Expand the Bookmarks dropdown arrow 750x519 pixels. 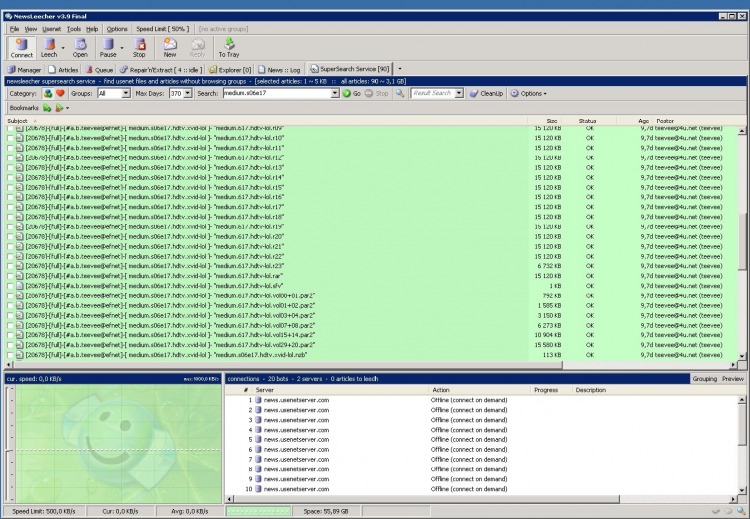(x=67, y=108)
